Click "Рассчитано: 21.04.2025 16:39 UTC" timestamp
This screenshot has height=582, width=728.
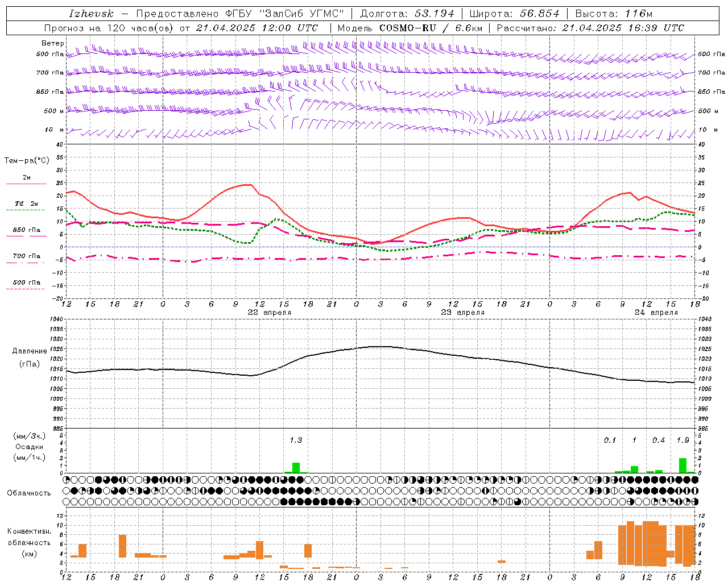coord(590,28)
